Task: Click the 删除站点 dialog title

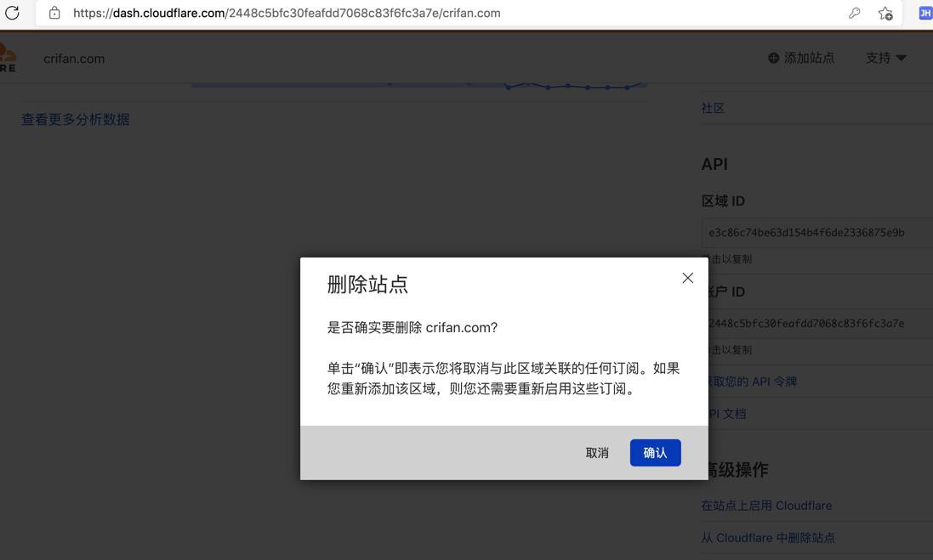Action: [x=367, y=284]
